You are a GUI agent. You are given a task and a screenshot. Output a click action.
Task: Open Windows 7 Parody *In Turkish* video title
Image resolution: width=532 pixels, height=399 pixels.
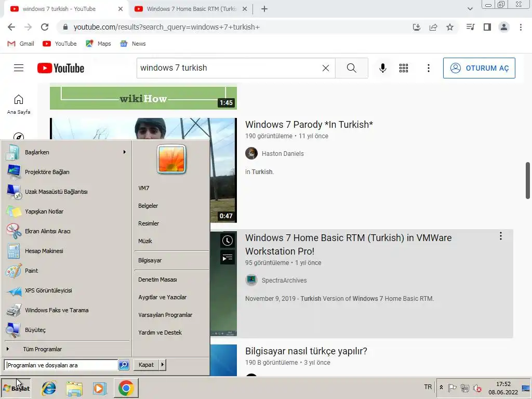309,125
